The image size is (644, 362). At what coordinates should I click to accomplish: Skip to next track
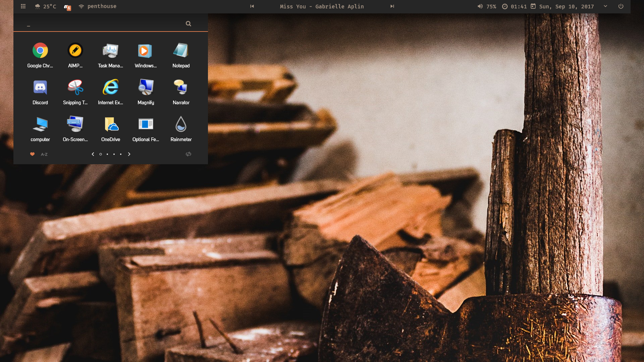click(x=392, y=6)
